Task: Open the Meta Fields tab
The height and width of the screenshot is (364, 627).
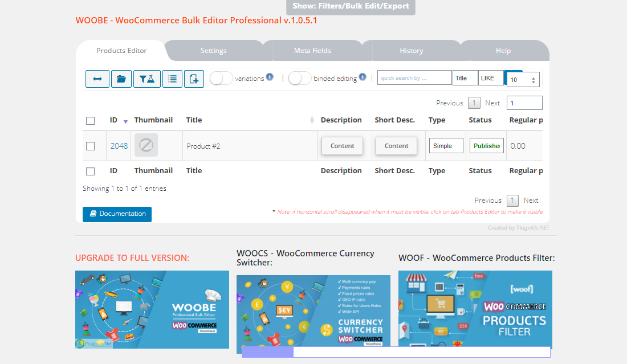Action: tap(313, 50)
